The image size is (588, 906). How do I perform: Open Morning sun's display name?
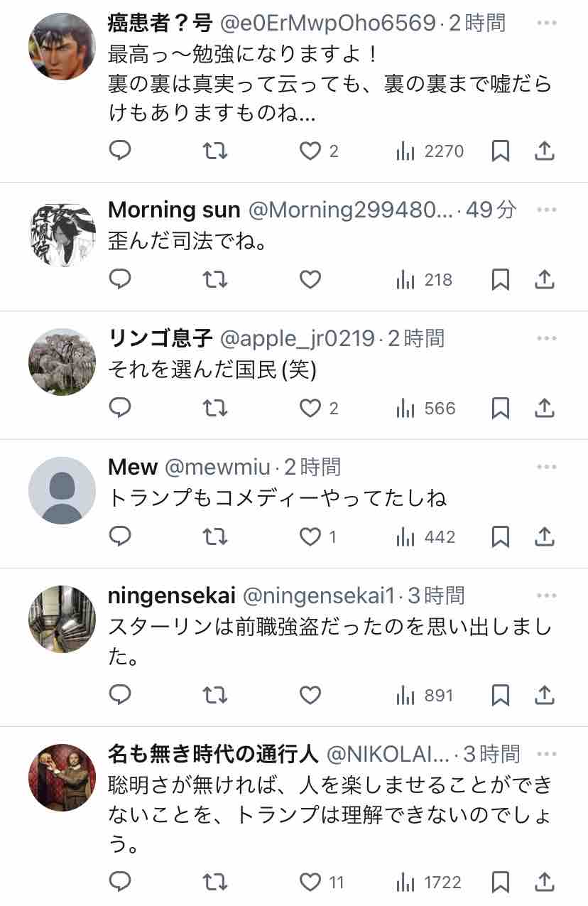174,210
